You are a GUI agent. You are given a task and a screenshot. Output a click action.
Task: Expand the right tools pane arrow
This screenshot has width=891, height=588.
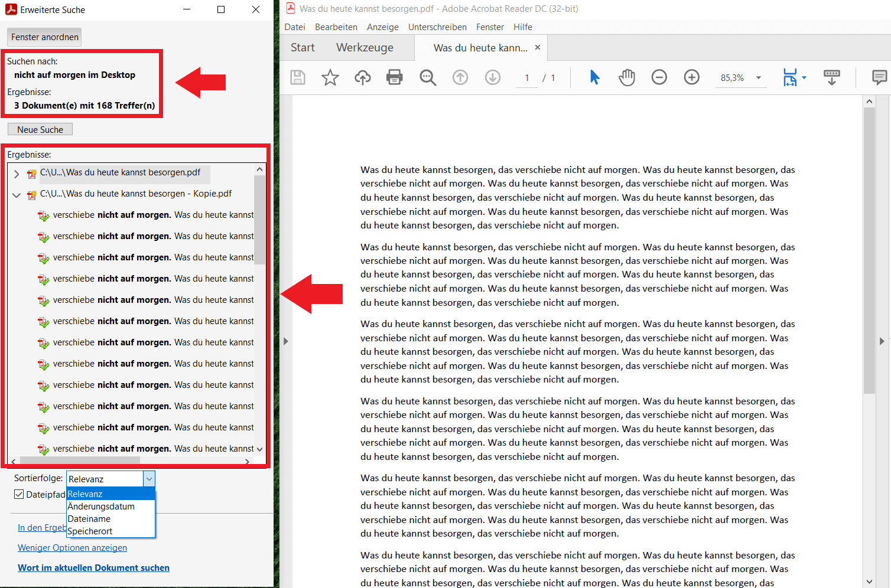coord(882,341)
